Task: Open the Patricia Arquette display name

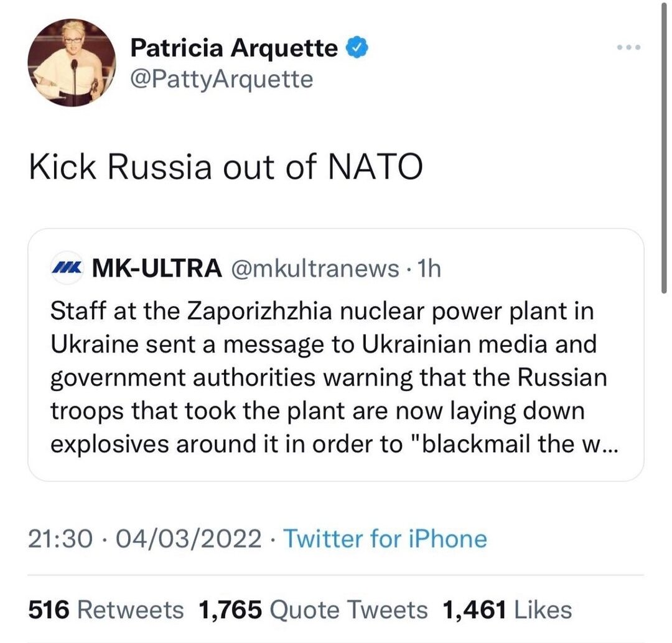Action: coord(234,49)
